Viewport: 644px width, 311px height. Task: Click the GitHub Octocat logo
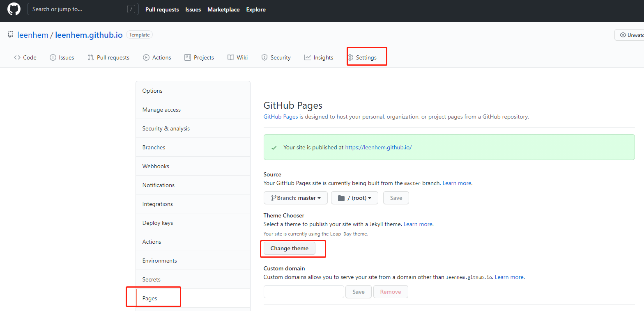(x=14, y=9)
